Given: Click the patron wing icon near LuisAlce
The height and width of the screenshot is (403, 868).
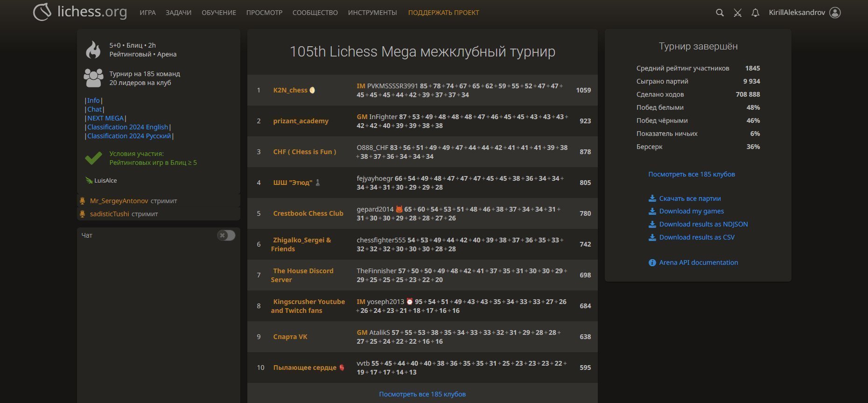Looking at the screenshot, I should (x=89, y=180).
